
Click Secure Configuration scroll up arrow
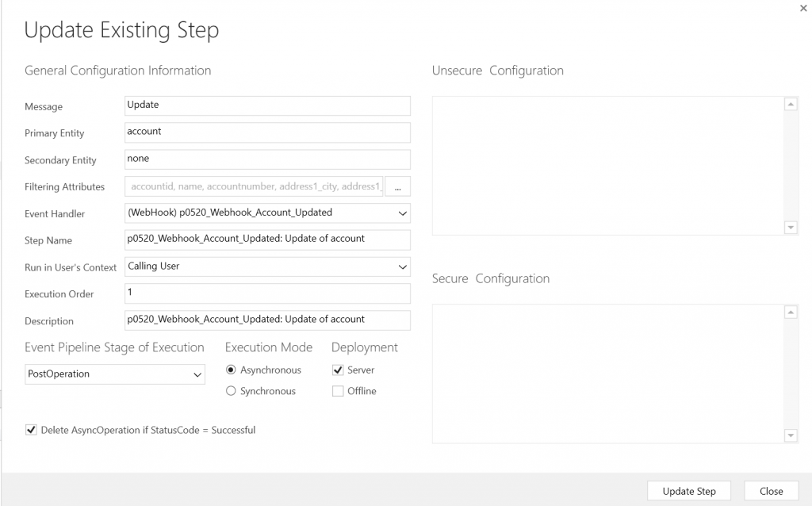pos(791,312)
